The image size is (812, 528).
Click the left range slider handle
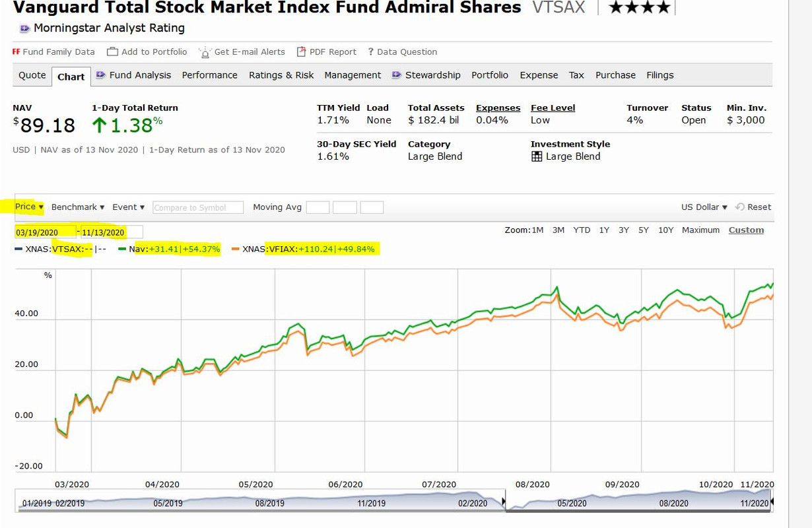point(505,502)
